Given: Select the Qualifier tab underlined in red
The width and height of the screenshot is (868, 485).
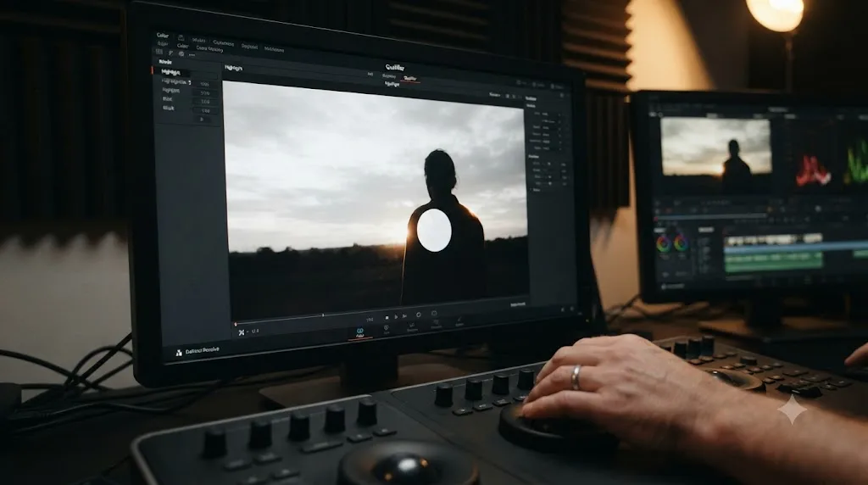Looking at the screenshot, I should pos(410,79).
